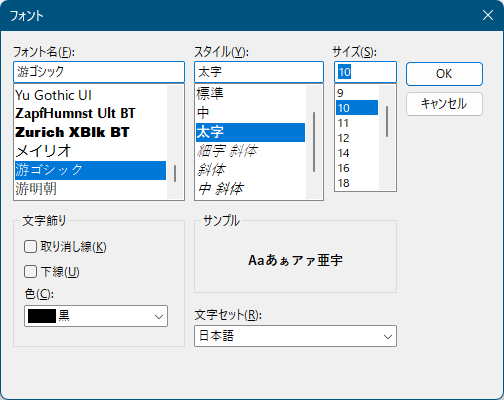Select 游明朝 in the font name list
The image size is (504, 400).
(x=90, y=189)
